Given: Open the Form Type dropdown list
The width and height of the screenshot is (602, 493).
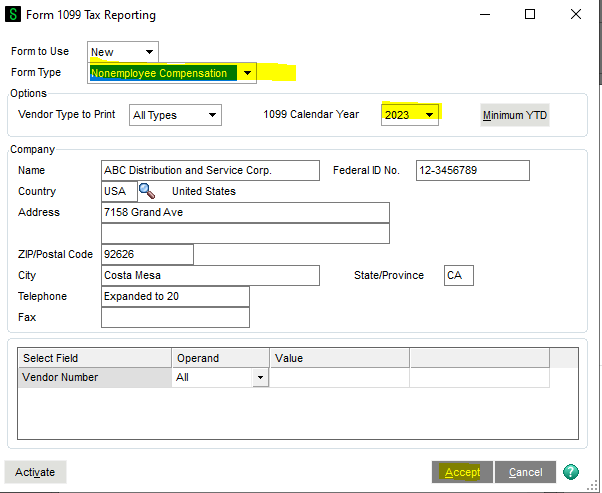Looking at the screenshot, I should coord(247,73).
